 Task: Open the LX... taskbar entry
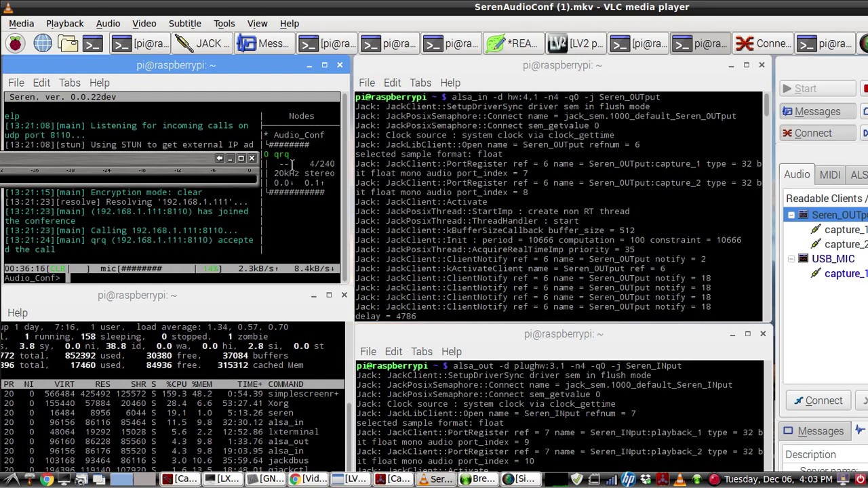(x=222, y=479)
